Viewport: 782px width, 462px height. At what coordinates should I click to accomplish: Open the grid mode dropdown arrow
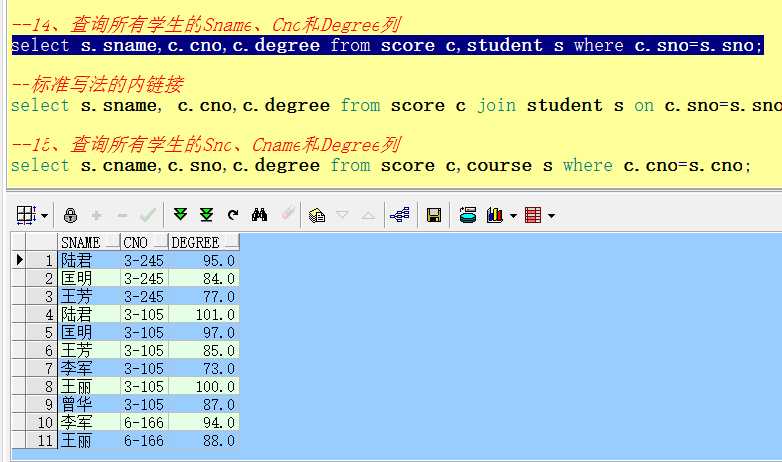click(x=44, y=216)
